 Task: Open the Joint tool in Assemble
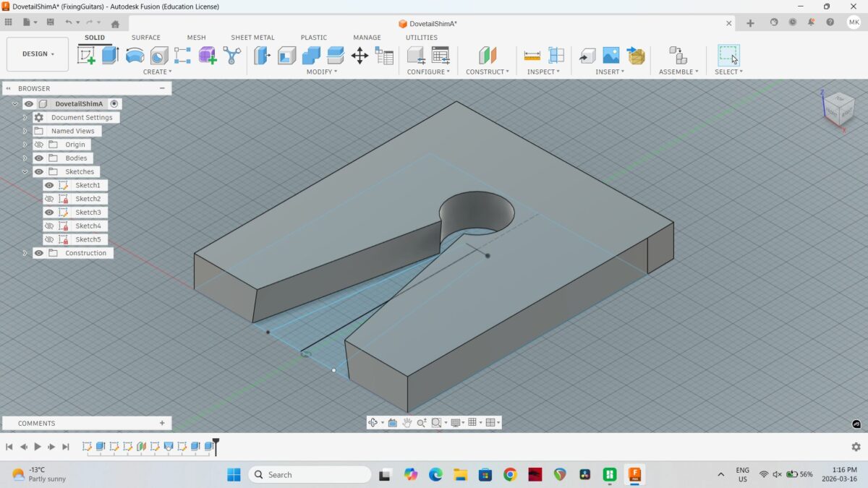click(677, 56)
